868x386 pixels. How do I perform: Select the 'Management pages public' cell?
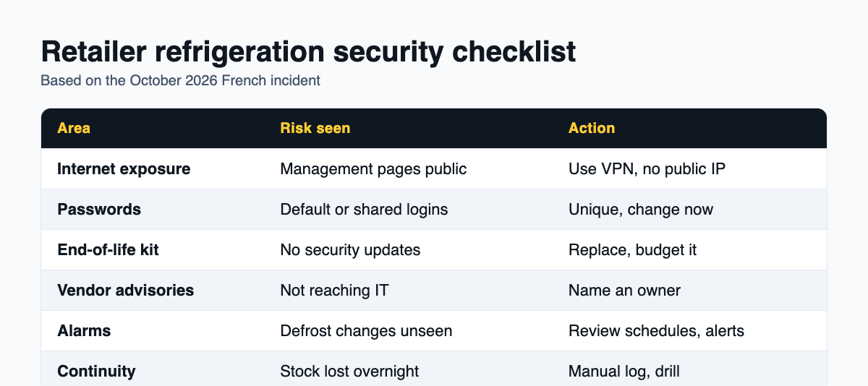pyautogui.click(x=408, y=169)
